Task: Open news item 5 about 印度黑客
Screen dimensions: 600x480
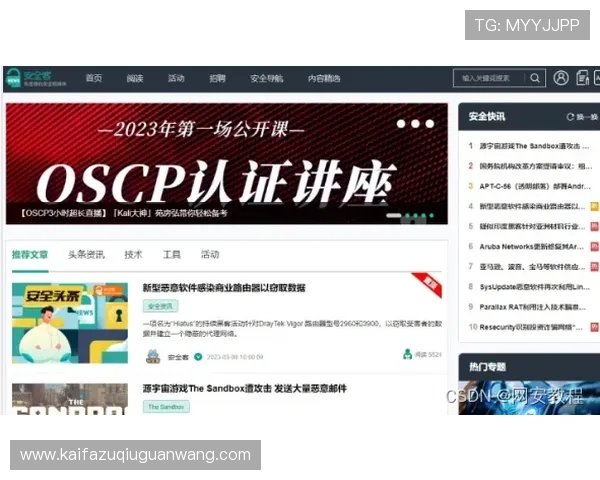Action: tap(532, 227)
